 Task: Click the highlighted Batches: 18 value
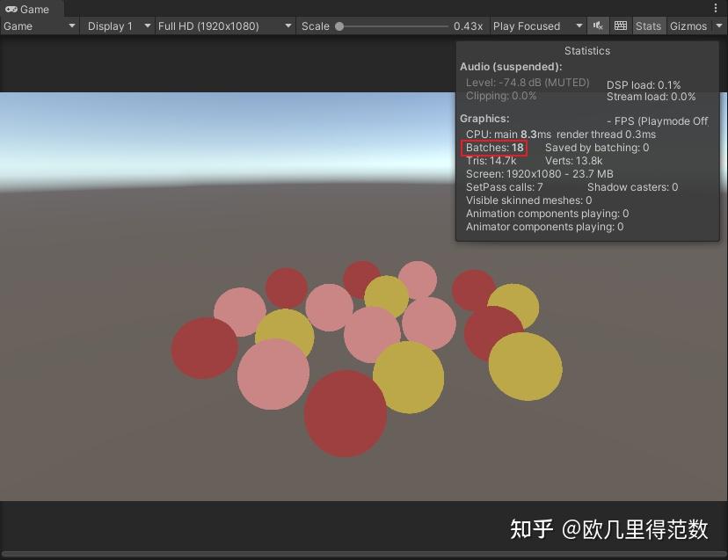coord(494,148)
